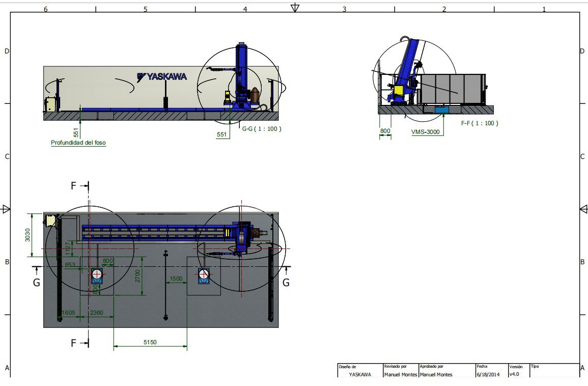Click the G-G (1 : 100) view label
The width and height of the screenshot is (588, 386).
click(262, 129)
